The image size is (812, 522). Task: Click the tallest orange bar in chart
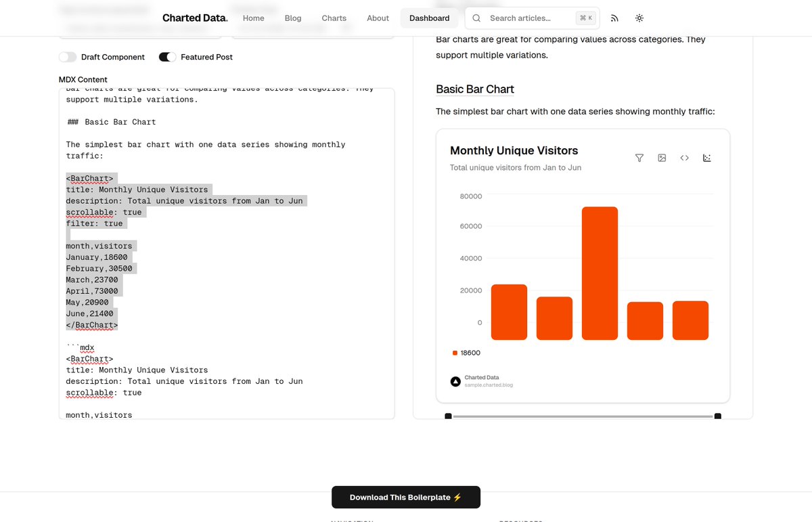coord(600,274)
